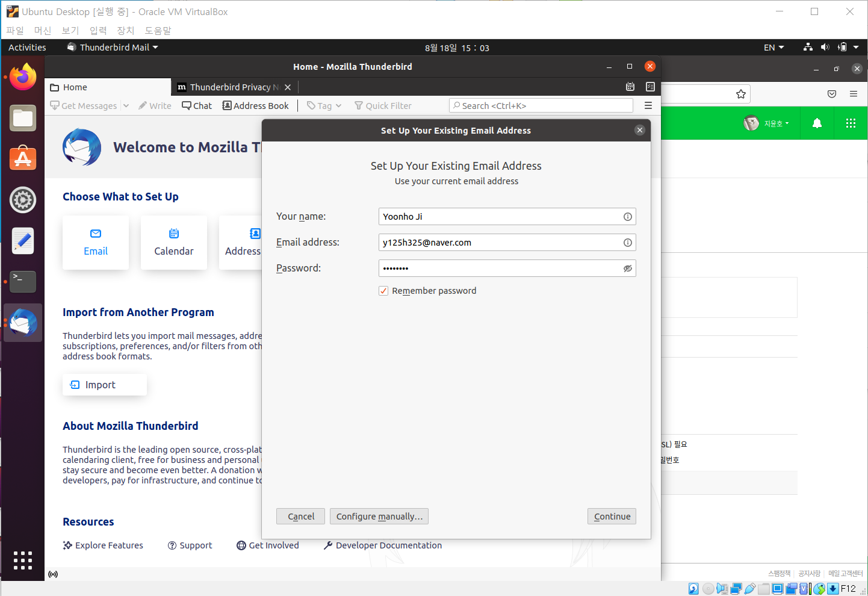Viewport: 868px width, 596px height.
Task: Open Chat from the toolbar
Action: click(x=197, y=105)
